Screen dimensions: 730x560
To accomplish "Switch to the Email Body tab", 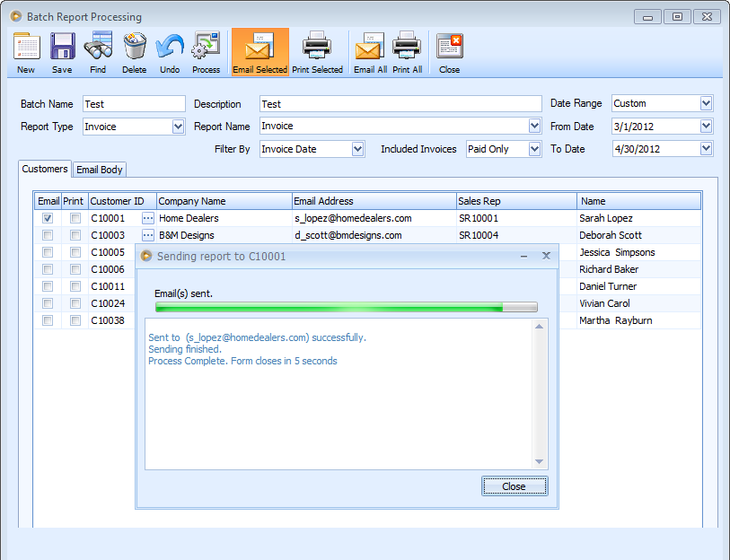I will click(99, 170).
